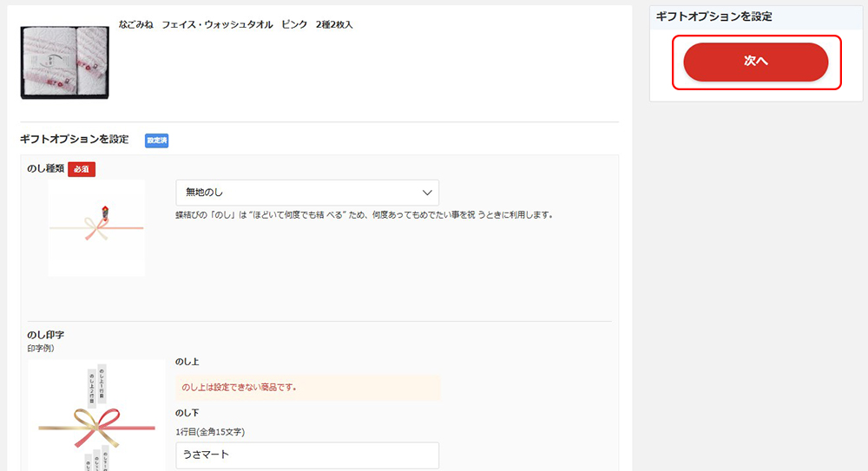Click the 印字例) caption
The height and width of the screenshot is (471, 868).
pyautogui.click(x=41, y=348)
